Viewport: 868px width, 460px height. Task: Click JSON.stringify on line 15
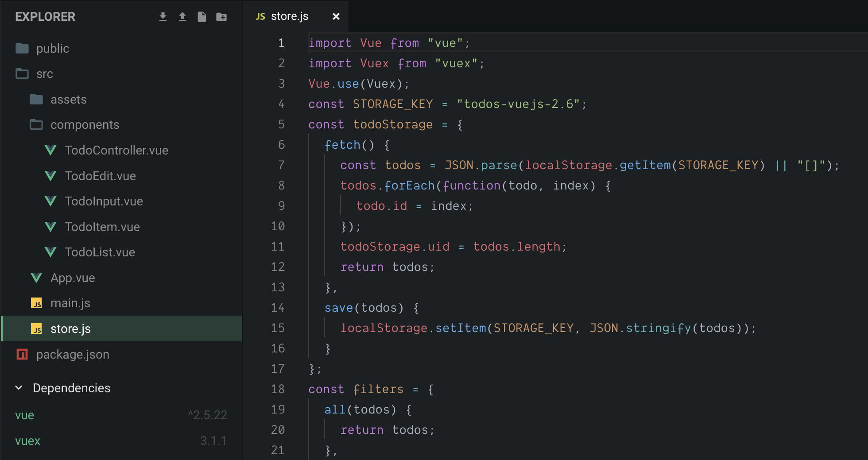tap(640, 328)
